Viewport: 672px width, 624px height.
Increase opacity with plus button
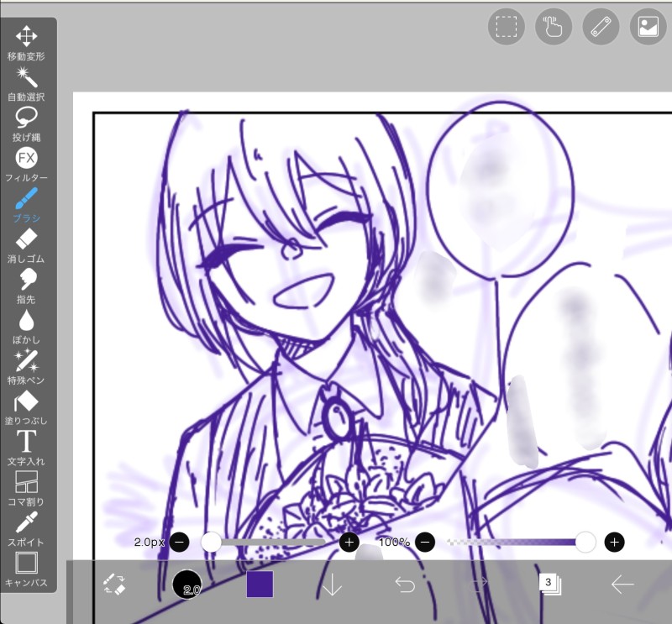pos(615,543)
